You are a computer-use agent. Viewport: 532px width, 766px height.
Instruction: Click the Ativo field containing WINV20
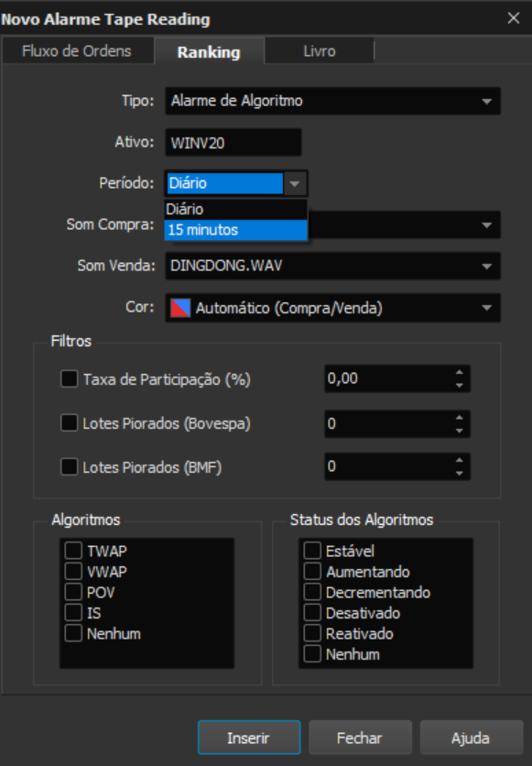point(233,143)
